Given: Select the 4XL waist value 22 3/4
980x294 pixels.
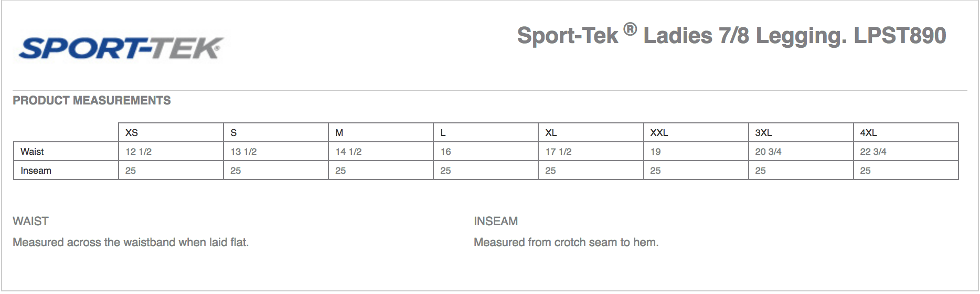Looking at the screenshot, I should pyautogui.click(x=873, y=152).
